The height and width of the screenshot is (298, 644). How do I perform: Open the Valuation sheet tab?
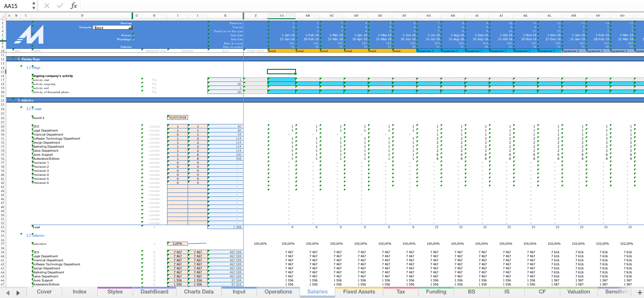coord(579,292)
